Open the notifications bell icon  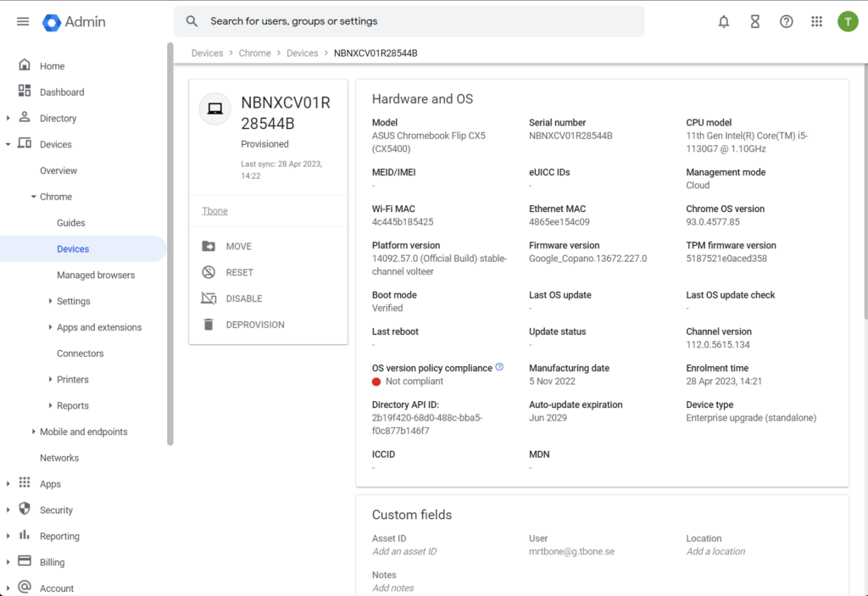(x=724, y=21)
